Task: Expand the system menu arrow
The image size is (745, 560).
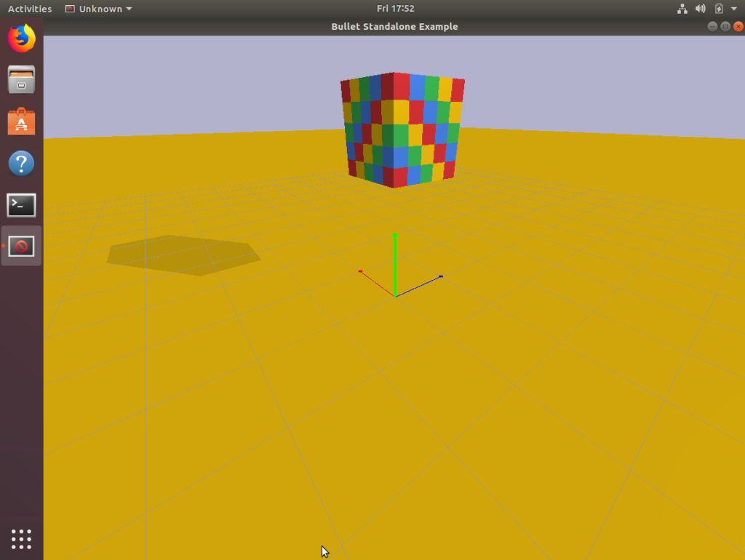Action: click(x=733, y=9)
